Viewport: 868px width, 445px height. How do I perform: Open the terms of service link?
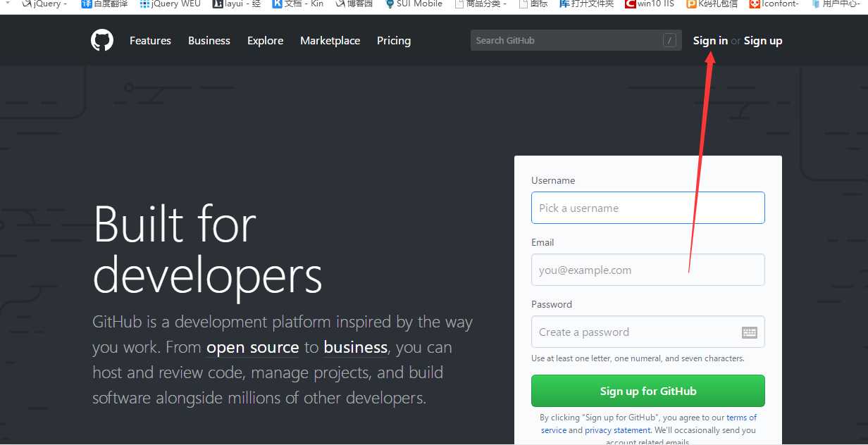[x=649, y=424]
